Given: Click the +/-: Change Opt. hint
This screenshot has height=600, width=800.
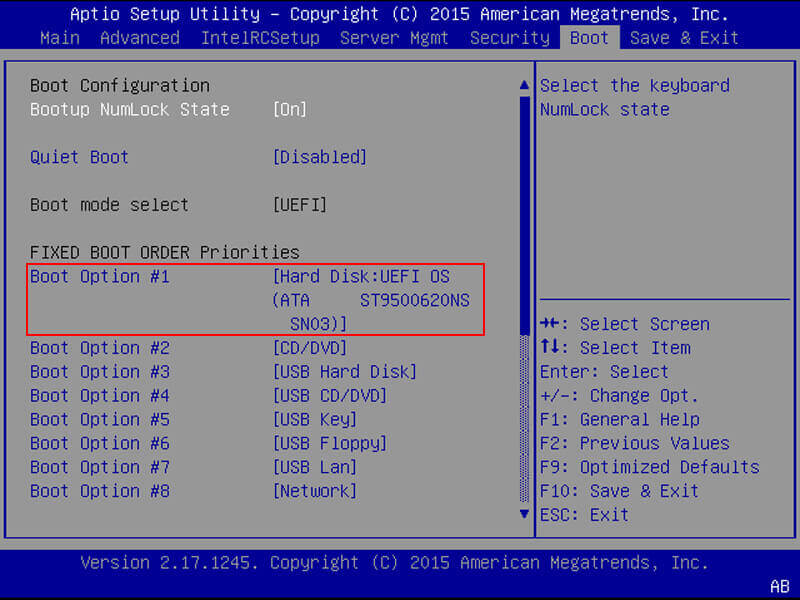Looking at the screenshot, I should 619,396.
